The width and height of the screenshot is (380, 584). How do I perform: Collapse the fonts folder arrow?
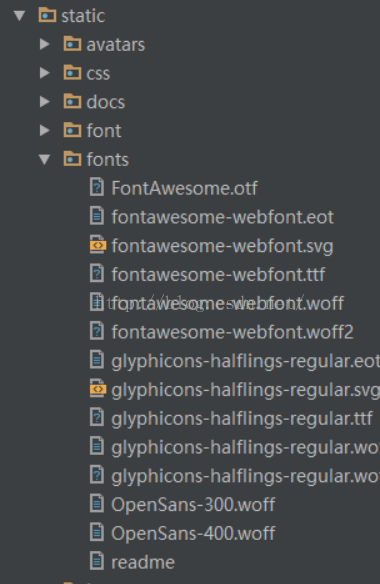44,159
